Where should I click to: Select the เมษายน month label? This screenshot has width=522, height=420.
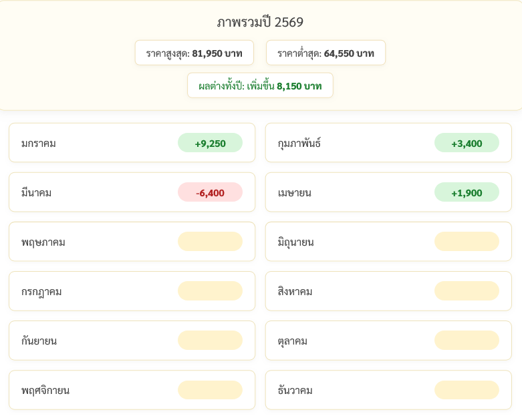click(x=294, y=192)
